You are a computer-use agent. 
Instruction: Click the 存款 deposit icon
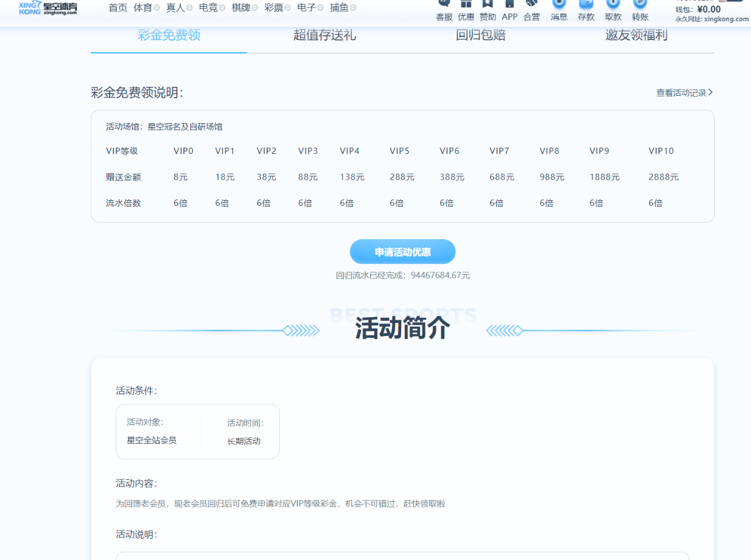tap(586, 5)
